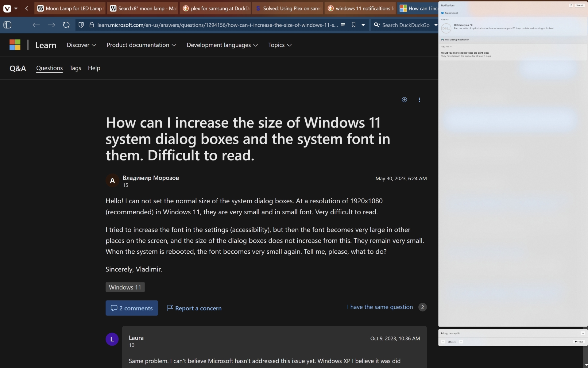Open the delete old print jobs notification

click(x=513, y=52)
